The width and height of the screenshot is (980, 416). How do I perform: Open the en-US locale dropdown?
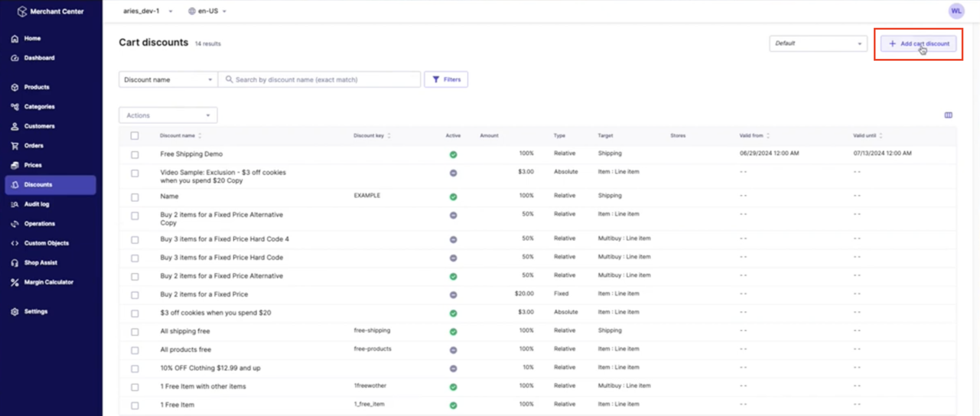tap(207, 11)
